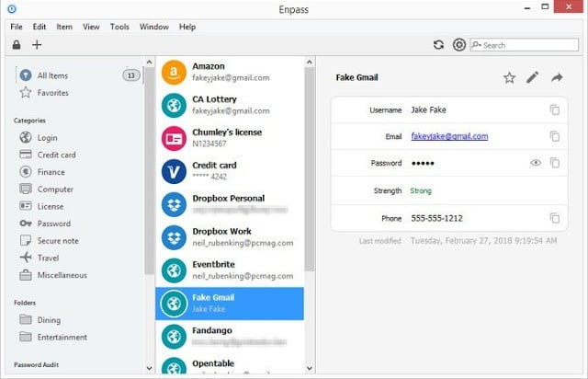Click sidebar scrollbar up arrow

click(x=149, y=62)
